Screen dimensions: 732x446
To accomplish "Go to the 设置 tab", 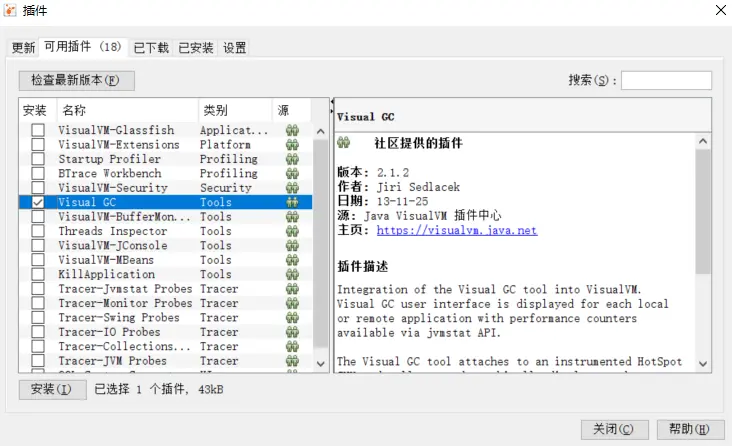I will point(234,48).
